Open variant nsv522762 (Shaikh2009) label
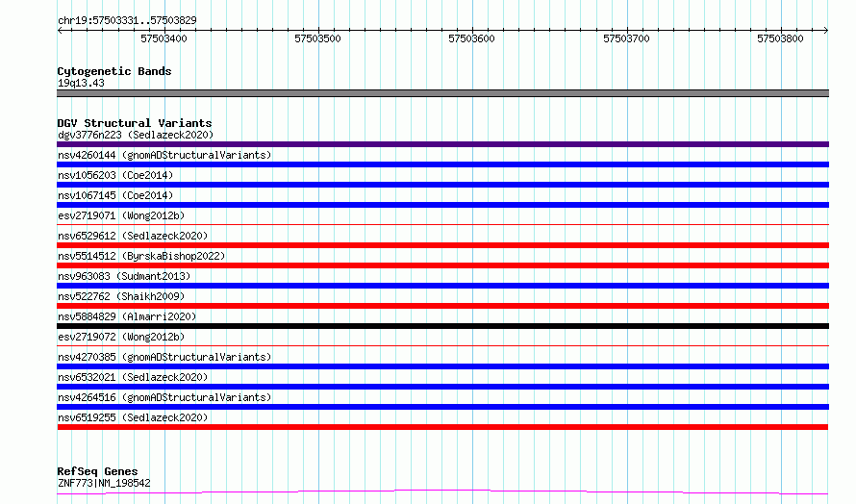The image size is (856, 504). pos(121,296)
